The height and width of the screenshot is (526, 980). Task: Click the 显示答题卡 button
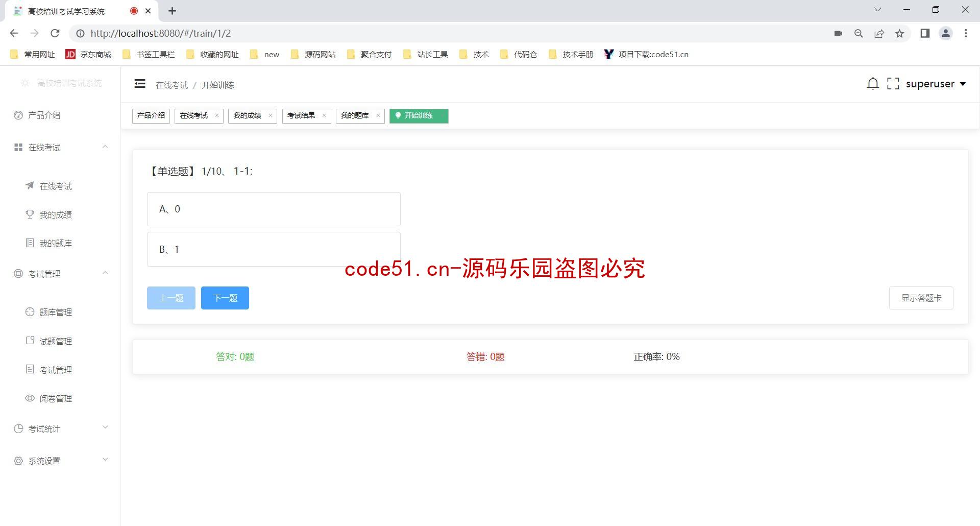pyautogui.click(x=921, y=298)
